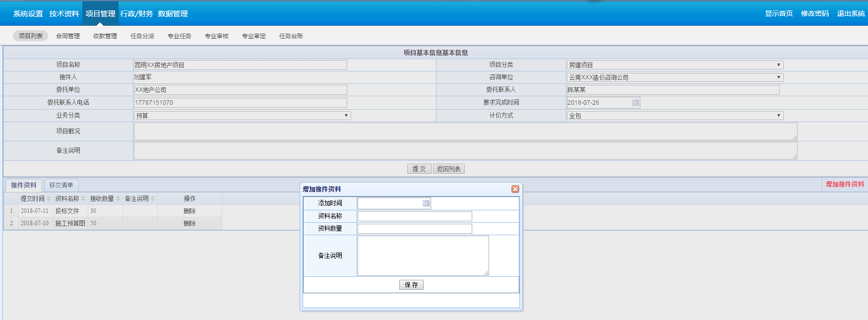Open calendar icon beside 要求完成时间 date
The width and height of the screenshot is (868, 320).
(635, 103)
